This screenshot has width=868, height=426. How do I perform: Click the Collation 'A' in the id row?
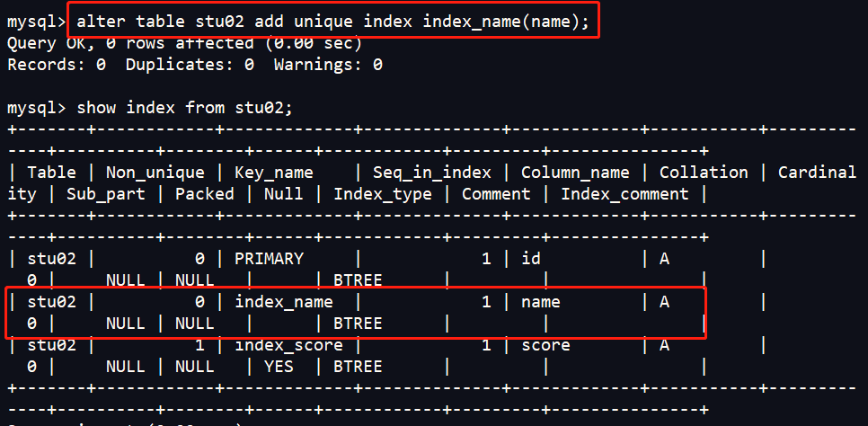click(664, 258)
